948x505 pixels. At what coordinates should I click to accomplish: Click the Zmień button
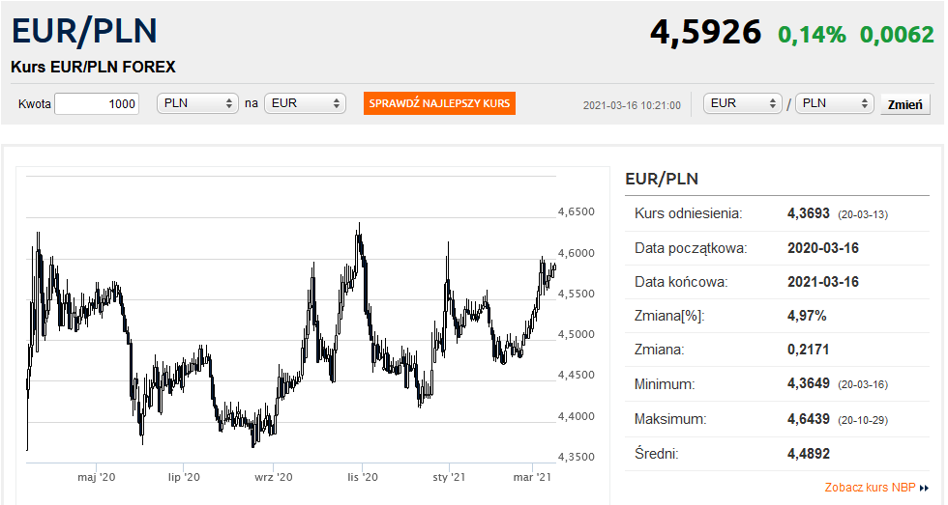905,104
